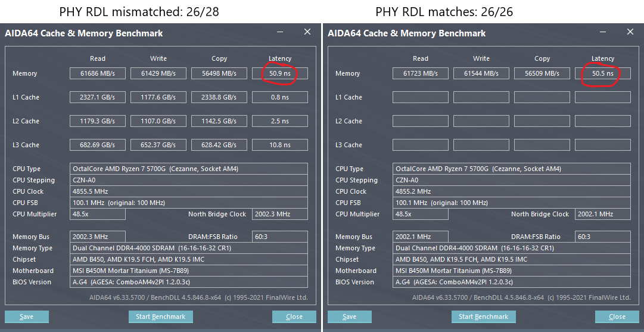Select L2 Cache Copy 1142.5 GB/s
Screen dimensions: 644x332
coord(219,121)
